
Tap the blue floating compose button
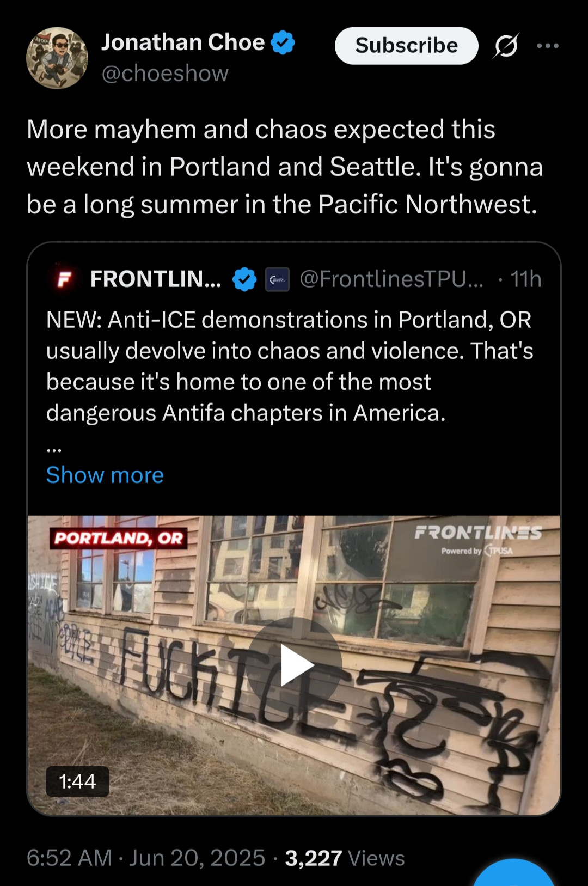pos(513,873)
